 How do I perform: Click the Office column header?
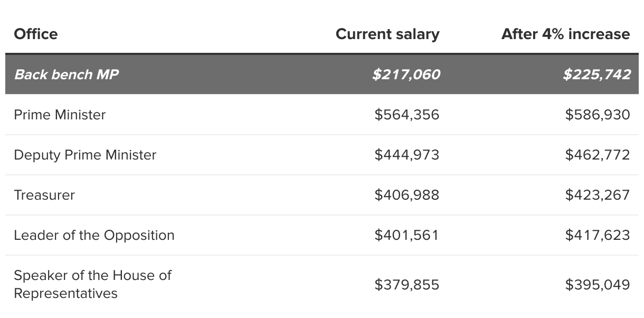(36, 34)
